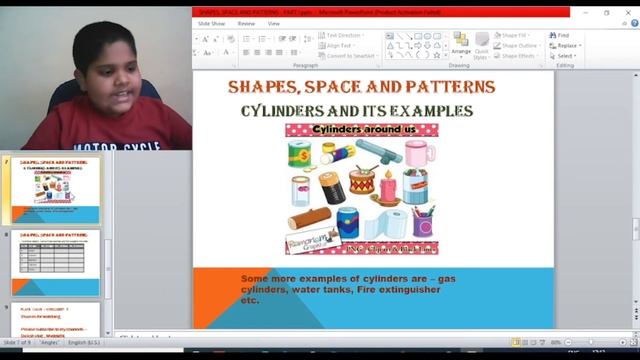Open the Paragraph dialog launcher

tap(378, 66)
